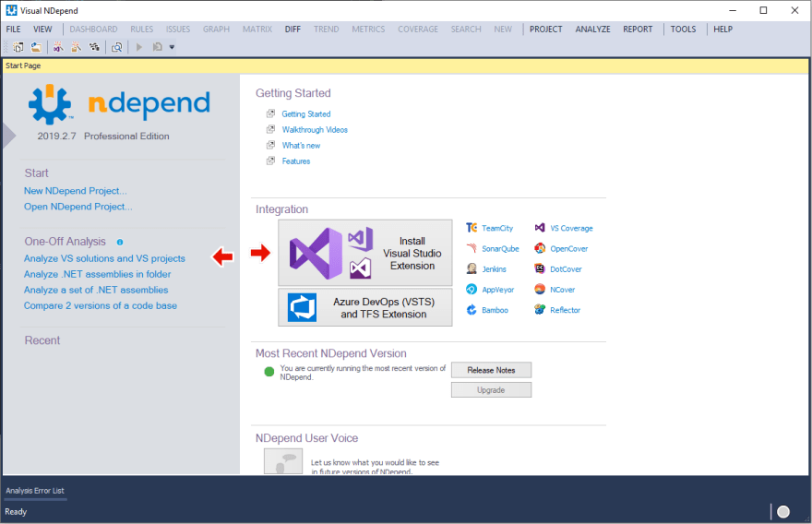Viewport: 812px width, 524px height.
Task: Click Analyze .NET assemblies in folder
Action: coord(98,274)
